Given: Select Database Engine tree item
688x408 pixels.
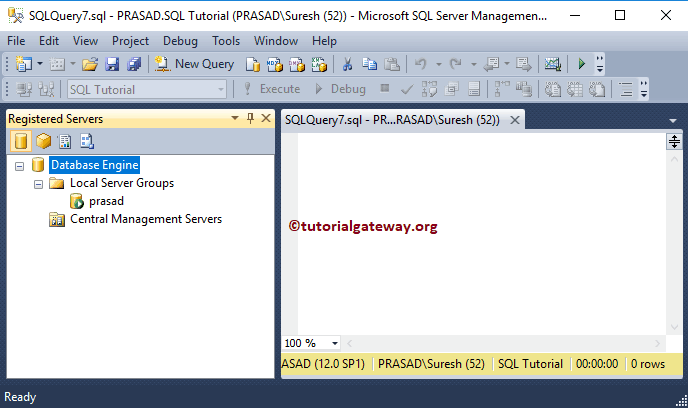Looking at the screenshot, I should (x=95, y=165).
